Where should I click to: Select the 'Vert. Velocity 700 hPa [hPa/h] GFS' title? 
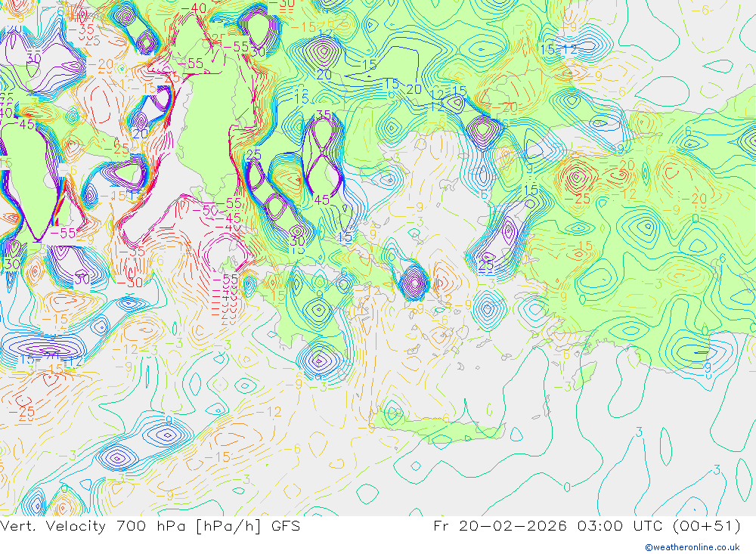(150, 526)
